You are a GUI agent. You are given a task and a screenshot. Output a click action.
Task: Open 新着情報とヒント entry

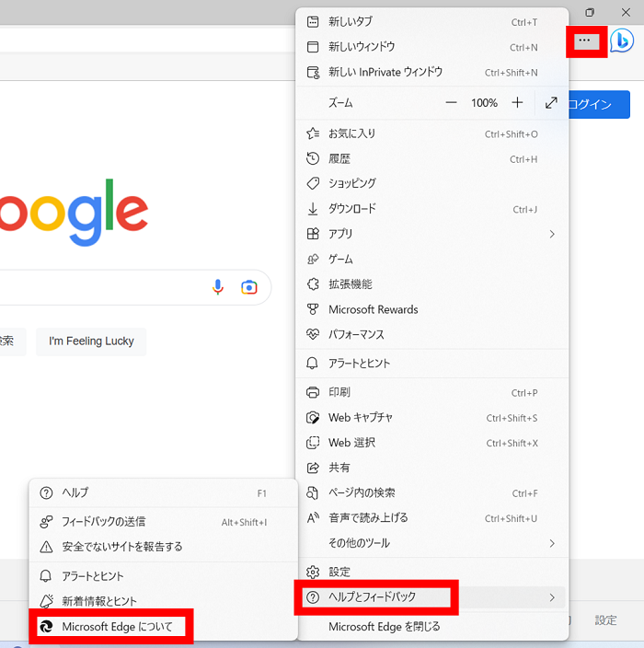click(x=163, y=601)
